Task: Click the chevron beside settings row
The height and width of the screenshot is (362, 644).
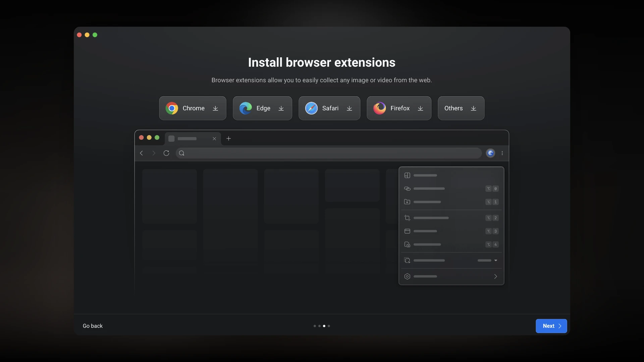Action: click(495, 277)
